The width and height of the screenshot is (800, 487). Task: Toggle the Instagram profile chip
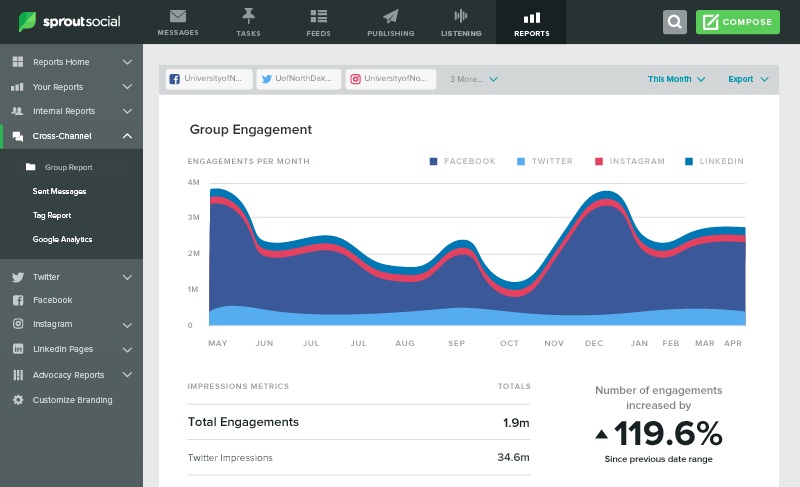(390, 79)
